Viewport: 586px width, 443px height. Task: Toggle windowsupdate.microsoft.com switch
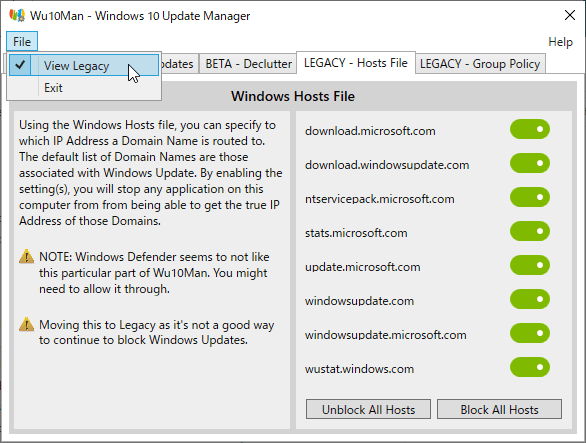530,333
